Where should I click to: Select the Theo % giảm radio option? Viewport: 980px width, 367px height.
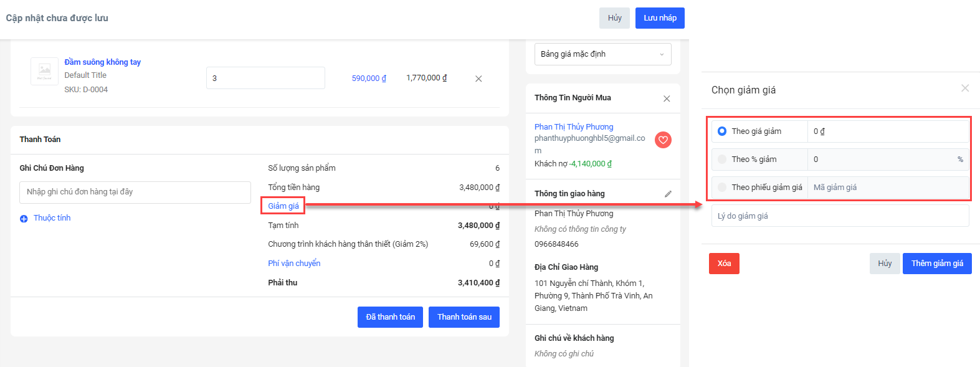click(x=722, y=160)
